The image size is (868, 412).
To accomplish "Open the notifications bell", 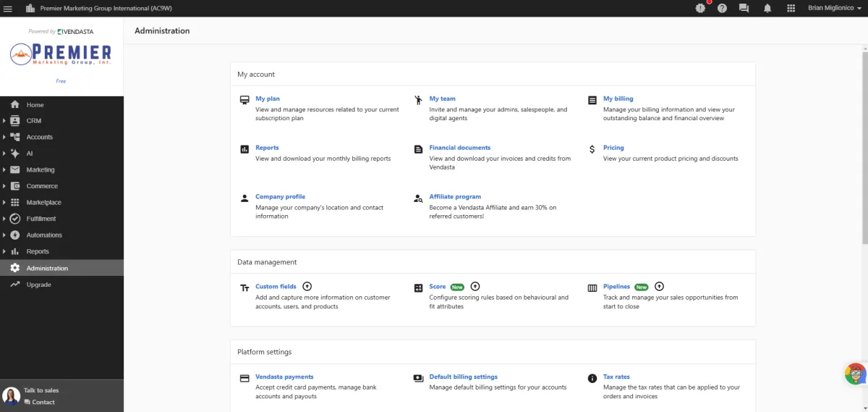I will pyautogui.click(x=767, y=8).
